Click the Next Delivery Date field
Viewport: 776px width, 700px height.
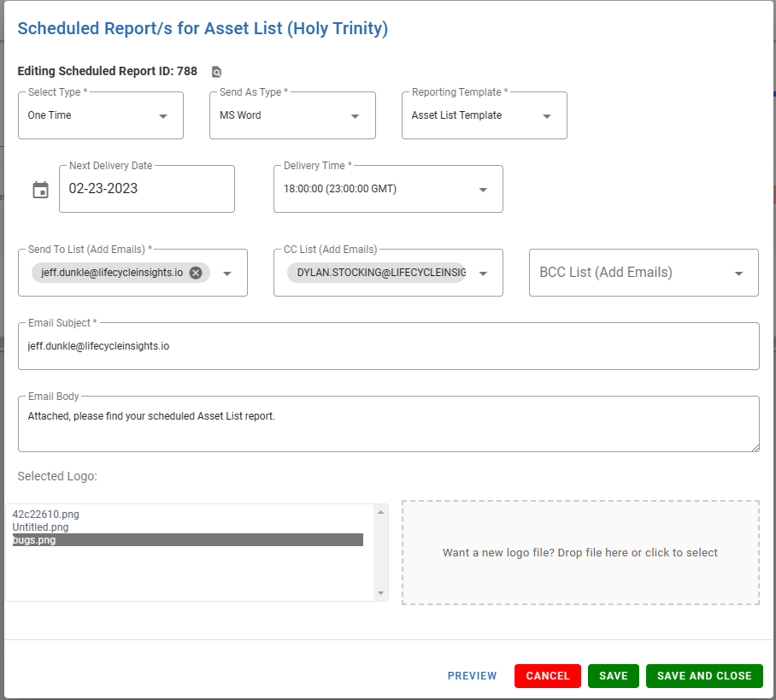point(146,189)
